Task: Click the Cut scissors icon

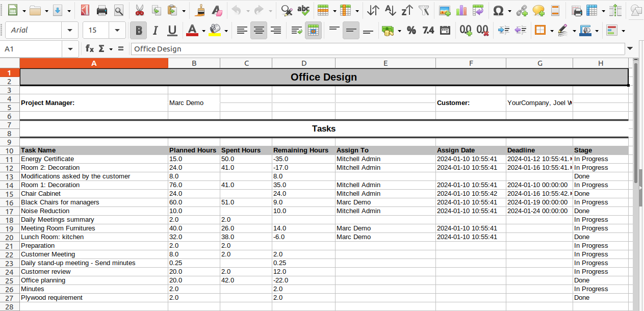Action: pyautogui.click(x=139, y=10)
